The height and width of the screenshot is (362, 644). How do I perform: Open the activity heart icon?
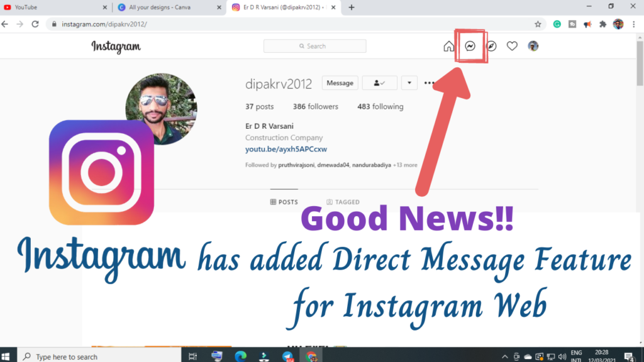tap(512, 47)
